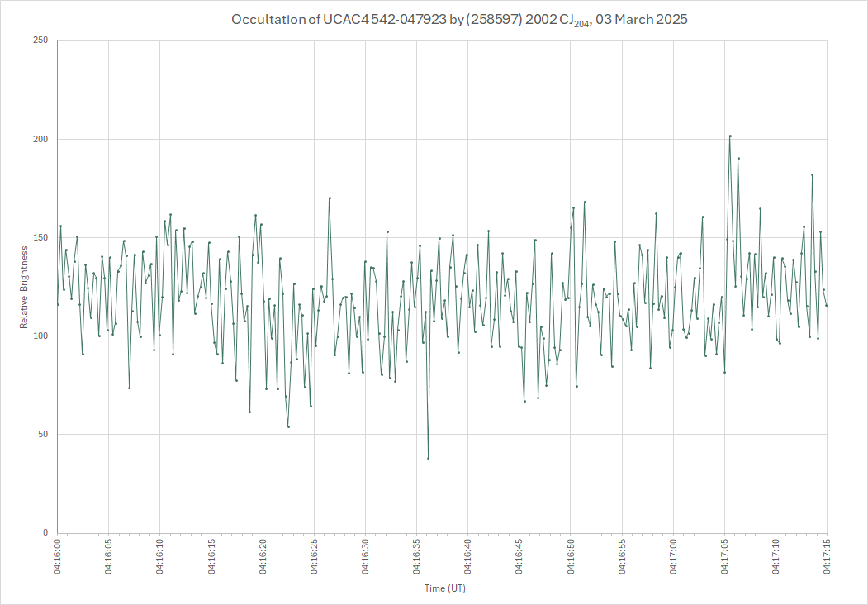The width and height of the screenshot is (868, 605).
Task: Click the 04:16:20 time axis label
Action: (x=263, y=556)
